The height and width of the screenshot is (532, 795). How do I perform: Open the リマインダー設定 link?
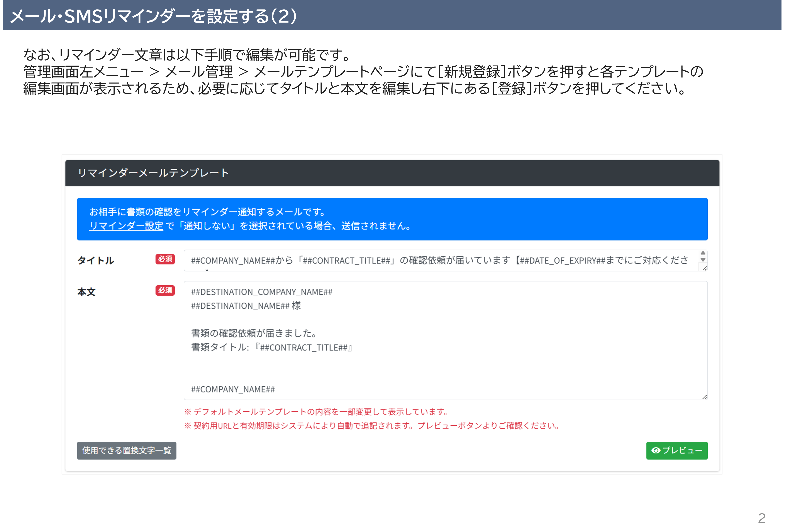pyautogui.click(x=126, y=226)
